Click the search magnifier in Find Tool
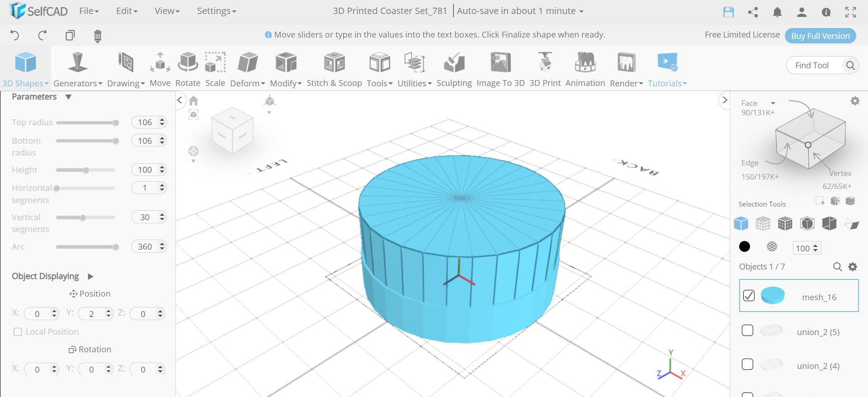Viewport: 868px width, 397px height. coord(850,66)
